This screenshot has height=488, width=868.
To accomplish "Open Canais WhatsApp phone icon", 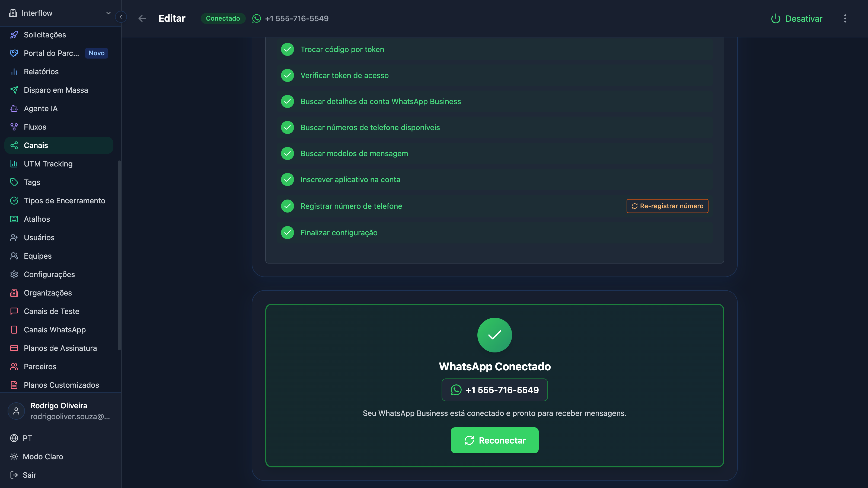I will coord(14,330).
